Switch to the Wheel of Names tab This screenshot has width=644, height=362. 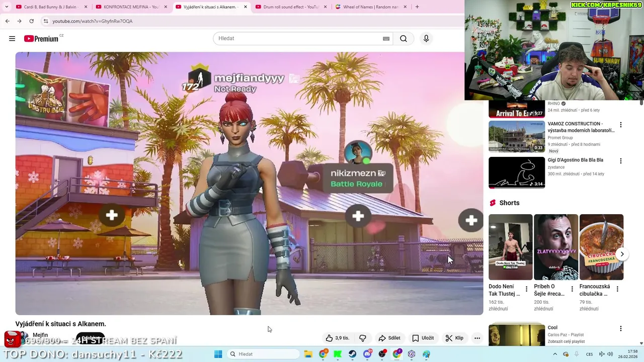[x=370, y=7]
